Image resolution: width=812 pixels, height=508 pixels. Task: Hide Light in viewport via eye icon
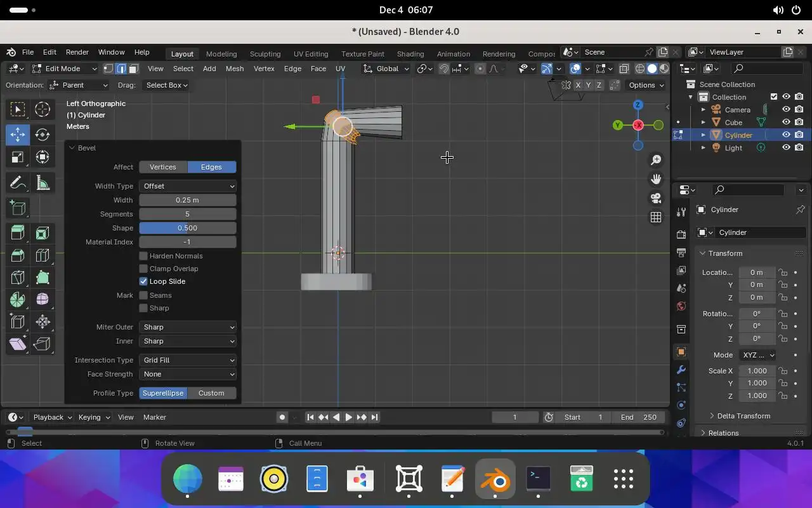(x=786, y=147)
